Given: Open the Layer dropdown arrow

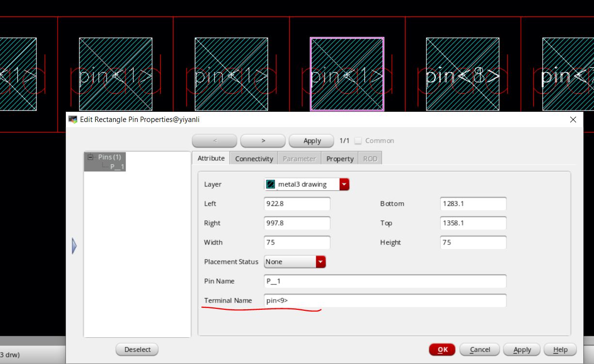Looking at the screenshot, I should pyautogui.click(x=344, y=184).
